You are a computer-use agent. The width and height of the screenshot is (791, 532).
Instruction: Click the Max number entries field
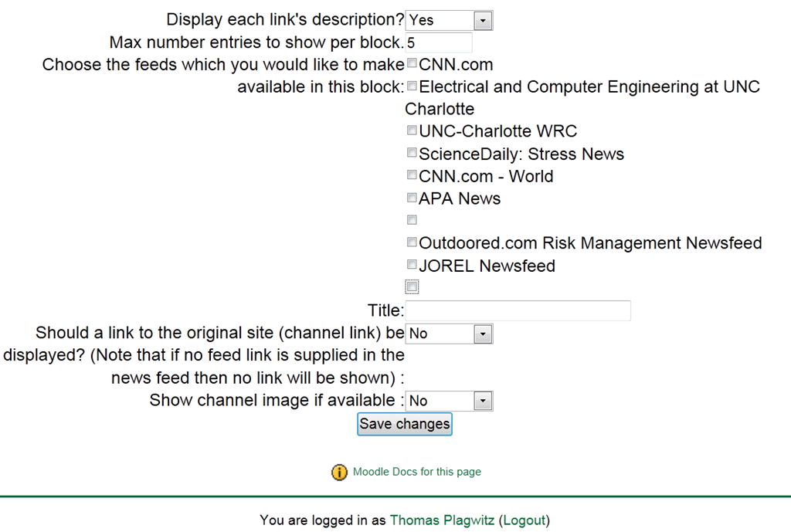(438, 42)
